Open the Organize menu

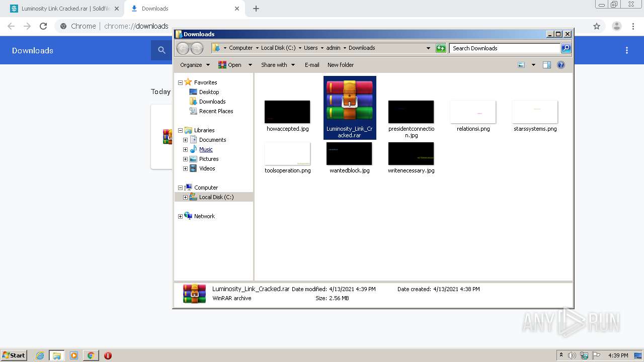(195, 65)
